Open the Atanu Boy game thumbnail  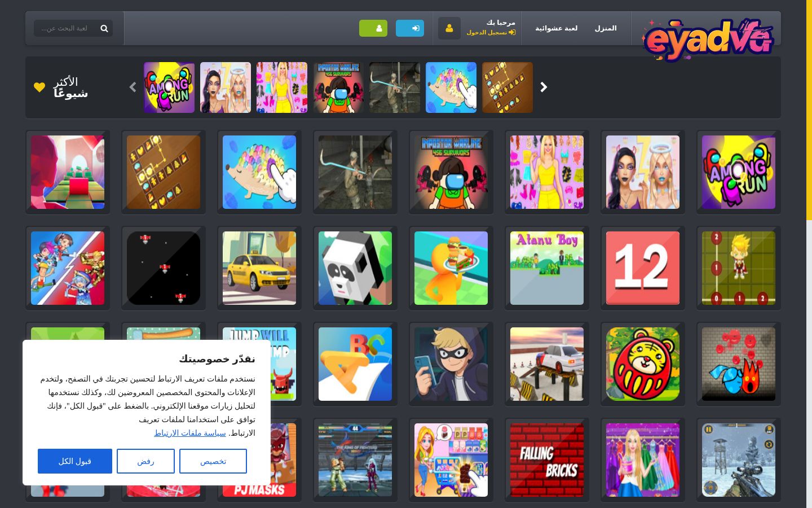(547, 268)
